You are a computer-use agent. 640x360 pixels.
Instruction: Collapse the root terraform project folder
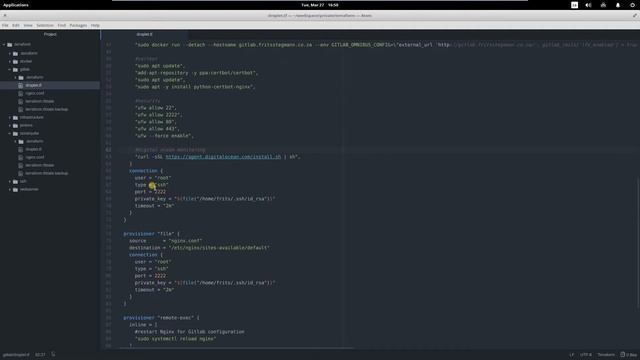click(4, 44)
